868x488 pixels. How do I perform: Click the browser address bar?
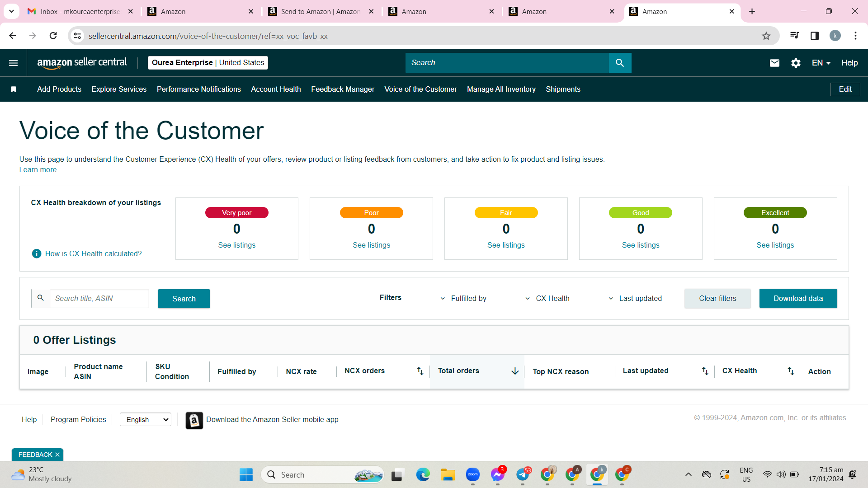click(x=423, y=36)
